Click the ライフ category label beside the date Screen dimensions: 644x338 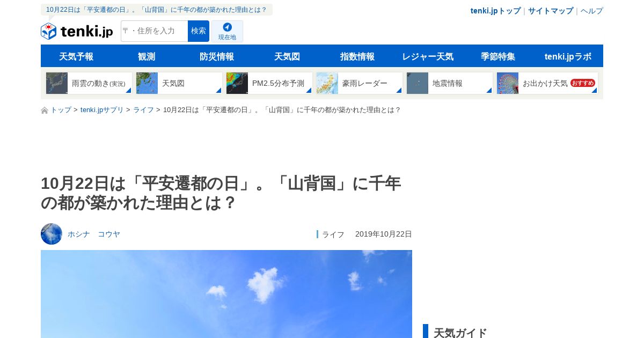click(x=333, y=234)
